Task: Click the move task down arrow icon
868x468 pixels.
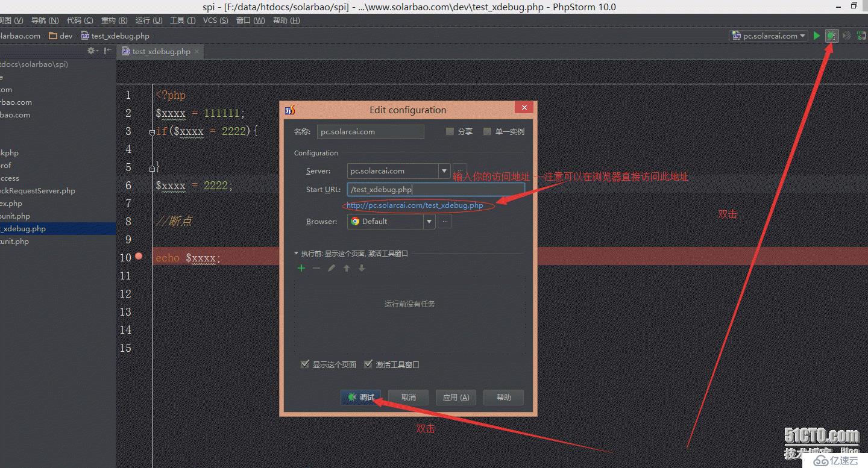Action: (362, 268)
